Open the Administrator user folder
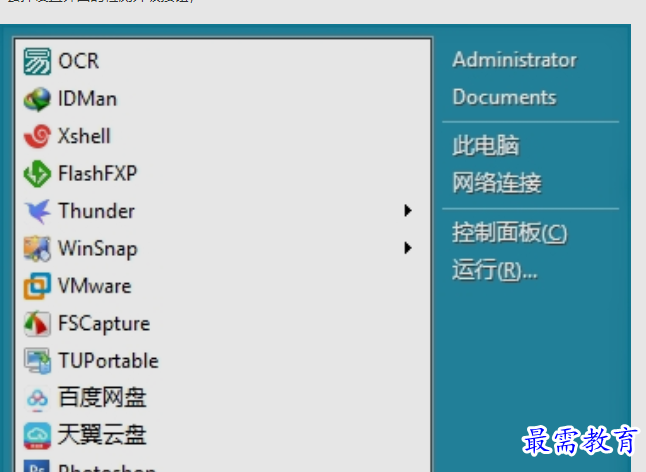This screenshot has height=472, width=646. [x=515, y=60]
